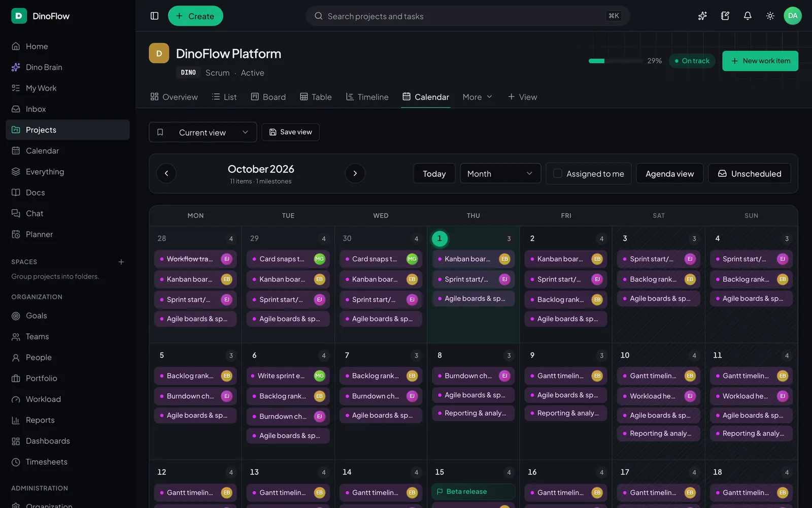Viewport: 812px width, 508px height.
Task: Go to next month arrow
Action: tap(355, 173)
